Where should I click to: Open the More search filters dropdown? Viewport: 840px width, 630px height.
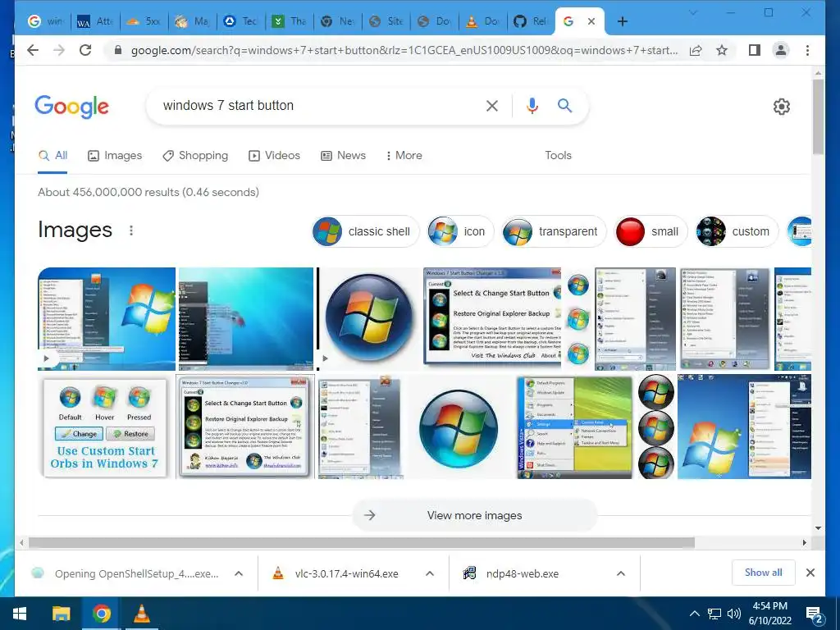pos(404,155)
